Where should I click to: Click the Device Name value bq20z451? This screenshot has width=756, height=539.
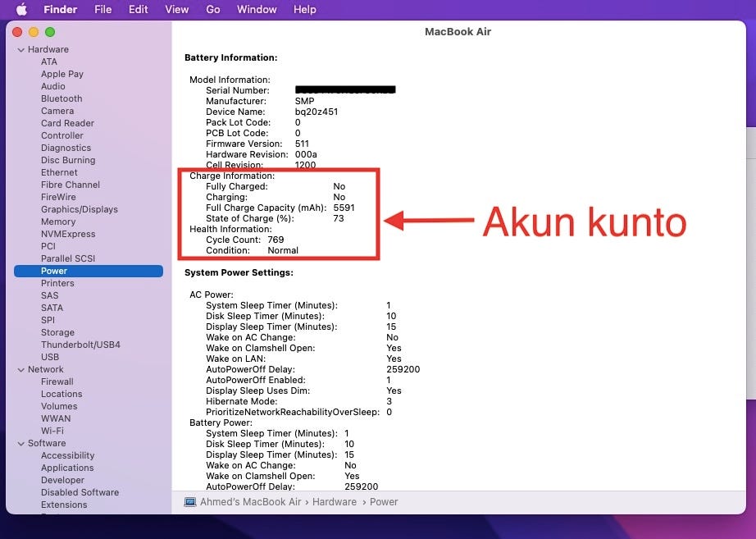[317, 112]
